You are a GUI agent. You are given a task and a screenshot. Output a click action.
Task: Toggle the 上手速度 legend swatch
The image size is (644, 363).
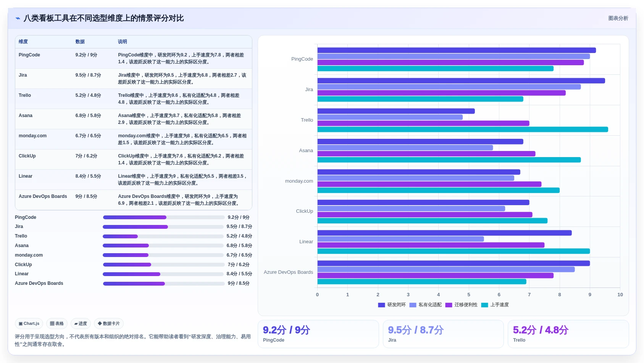484,305
